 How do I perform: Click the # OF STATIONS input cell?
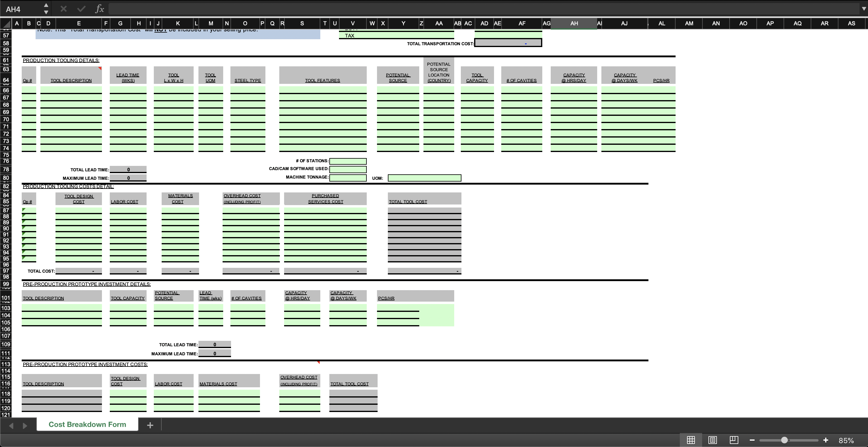click(348, 161)
